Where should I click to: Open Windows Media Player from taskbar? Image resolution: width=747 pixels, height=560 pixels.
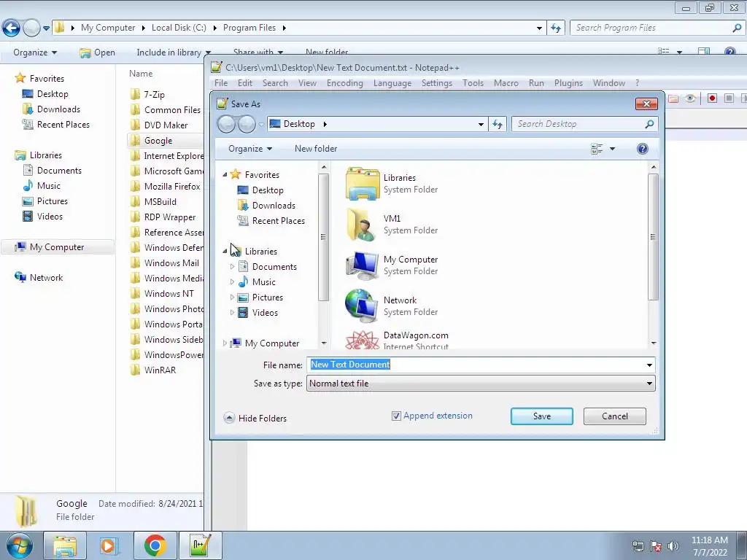(109, 545)
